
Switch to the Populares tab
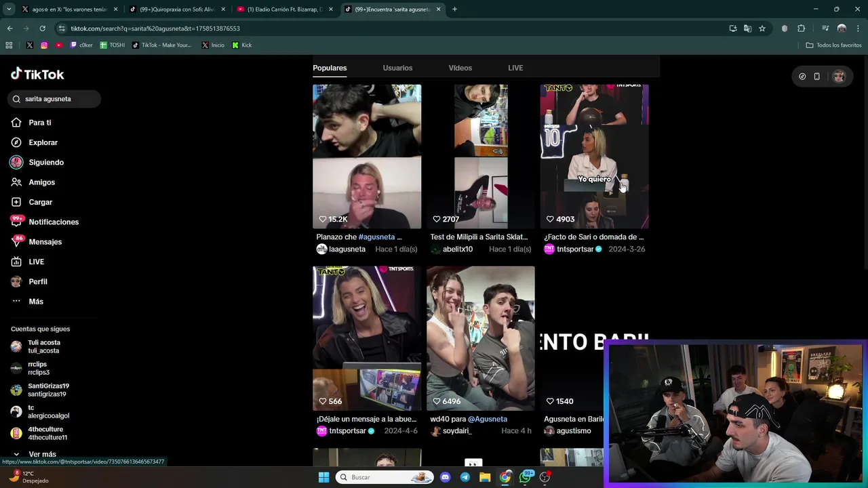click(330, 68)
